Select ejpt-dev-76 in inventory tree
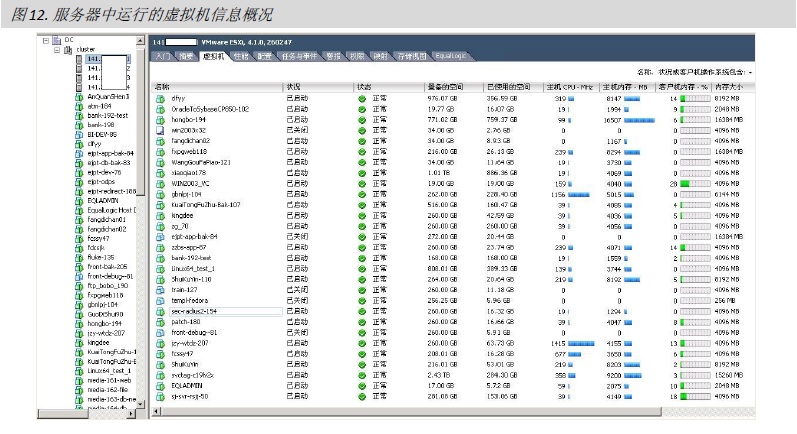The width and height of the screenshot is (797, 434). click(104, 172)
